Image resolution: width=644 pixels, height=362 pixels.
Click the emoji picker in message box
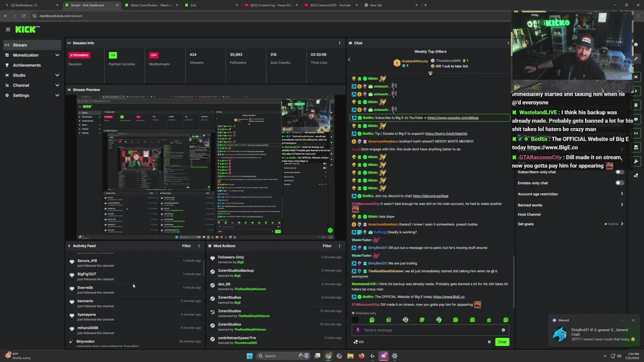tap(503, 330)
